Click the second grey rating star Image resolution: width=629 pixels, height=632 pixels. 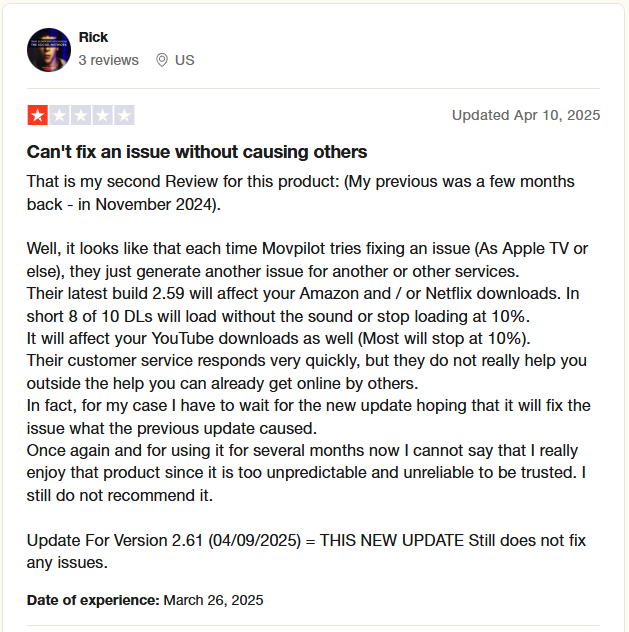click(x=59, y=115)
